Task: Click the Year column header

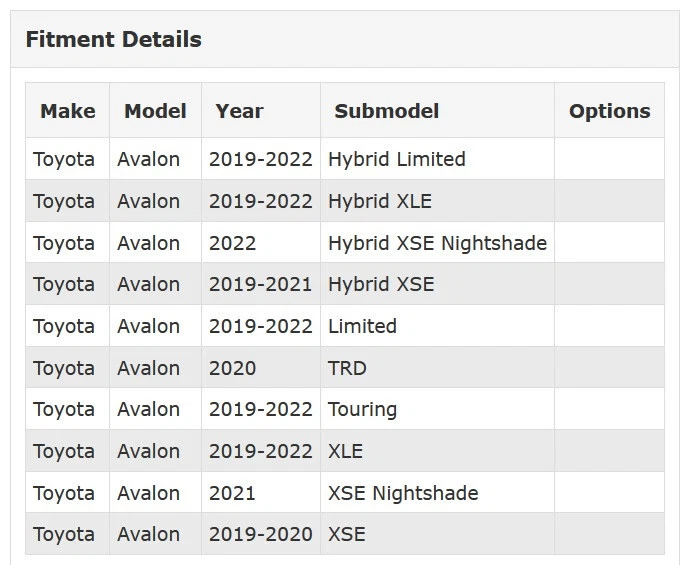Action: [239, 111]
